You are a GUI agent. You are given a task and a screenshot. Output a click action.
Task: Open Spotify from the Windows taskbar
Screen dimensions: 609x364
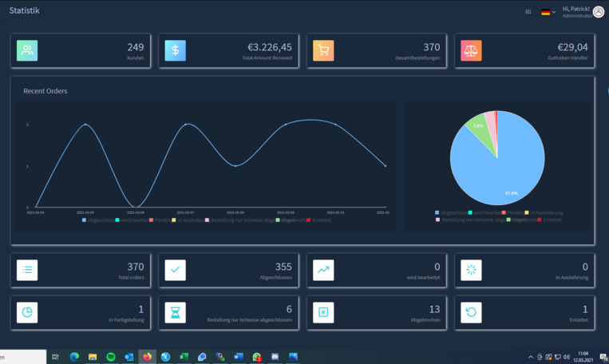point(111,357)
